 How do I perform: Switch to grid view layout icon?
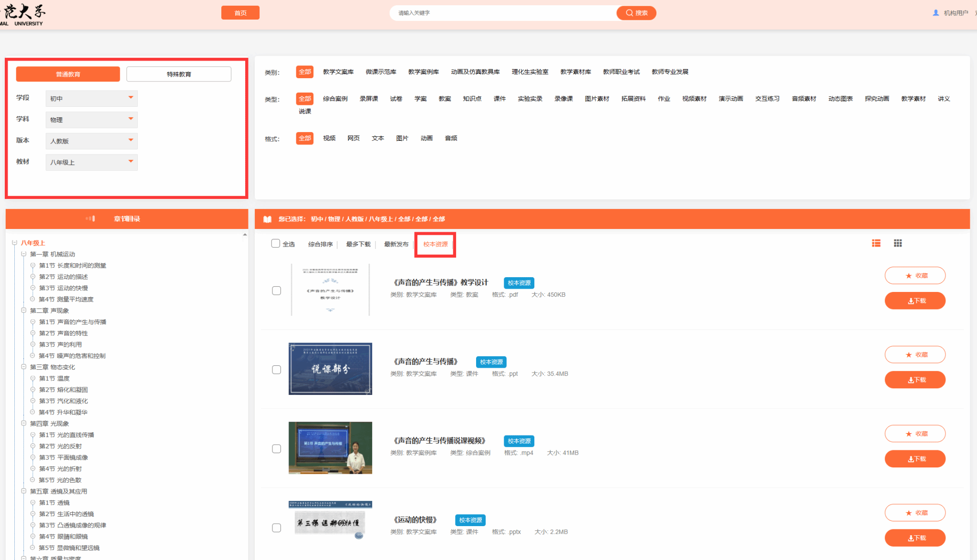click(x=898, y=243)
